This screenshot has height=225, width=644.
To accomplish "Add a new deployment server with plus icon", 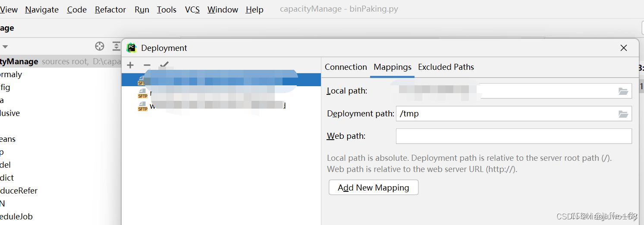I will coord(130,66).
